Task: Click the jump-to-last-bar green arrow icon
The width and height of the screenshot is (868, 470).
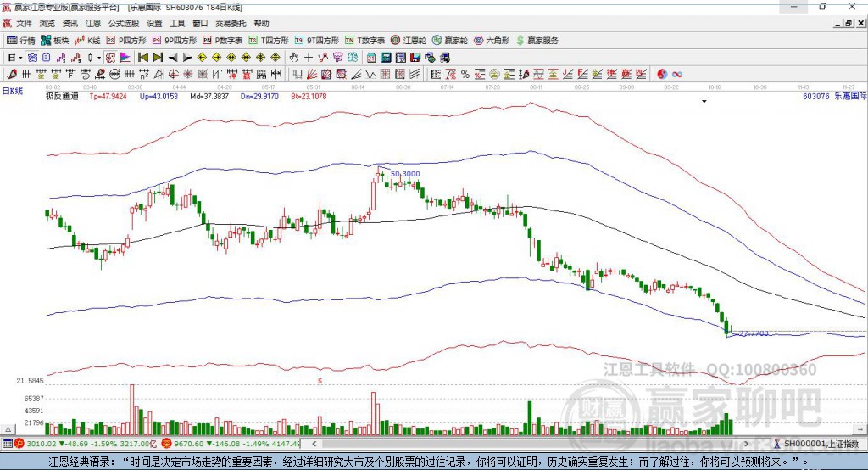Action: coord(157,58)
